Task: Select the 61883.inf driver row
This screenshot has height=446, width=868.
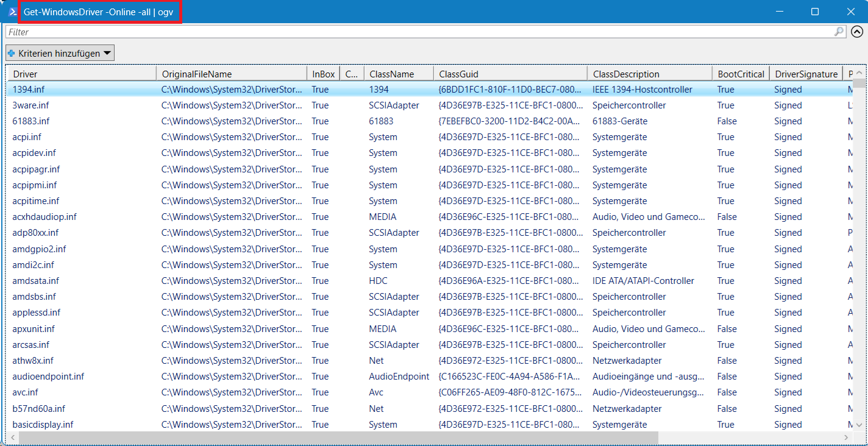Action: [x=429, y=121]
